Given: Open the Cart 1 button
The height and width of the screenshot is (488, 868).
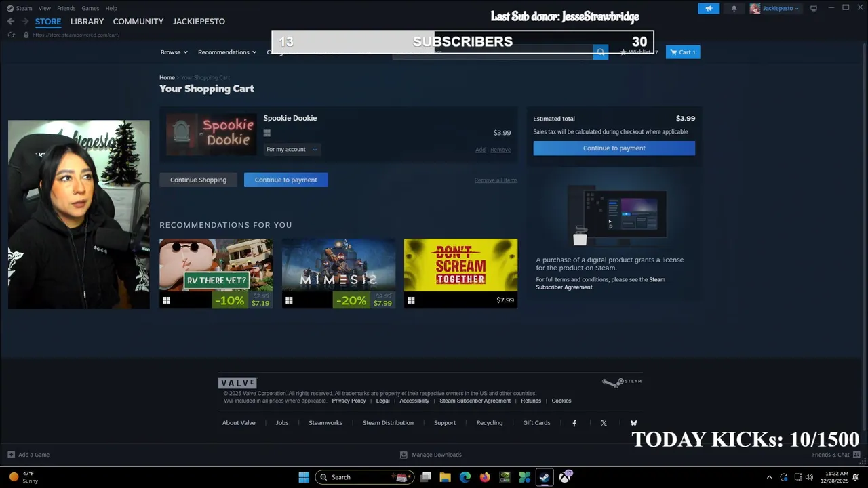Looking at the screenshot, I should point(683,52).
